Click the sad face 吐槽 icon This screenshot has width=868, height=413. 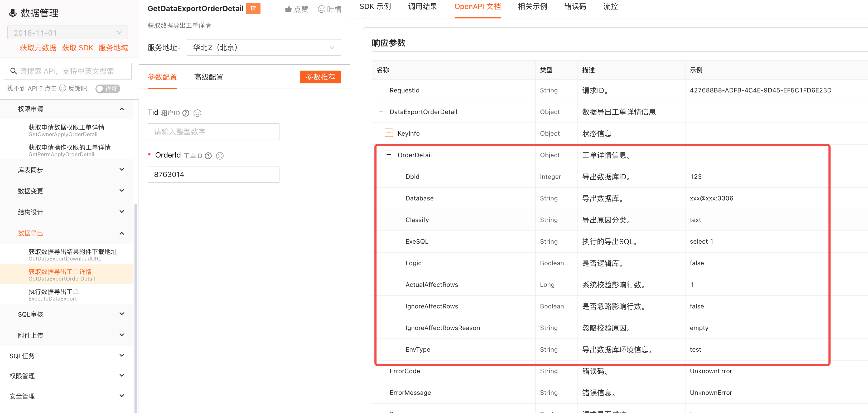pos(321,9)
